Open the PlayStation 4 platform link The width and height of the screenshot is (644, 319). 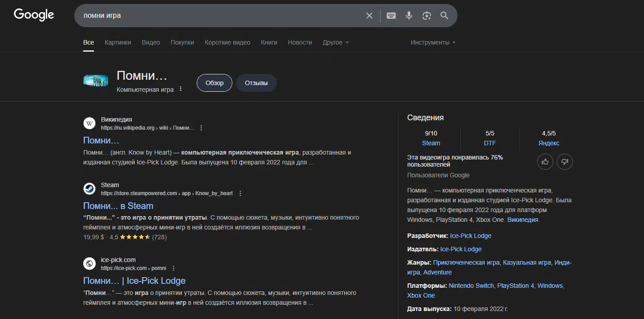coord(515,286)
